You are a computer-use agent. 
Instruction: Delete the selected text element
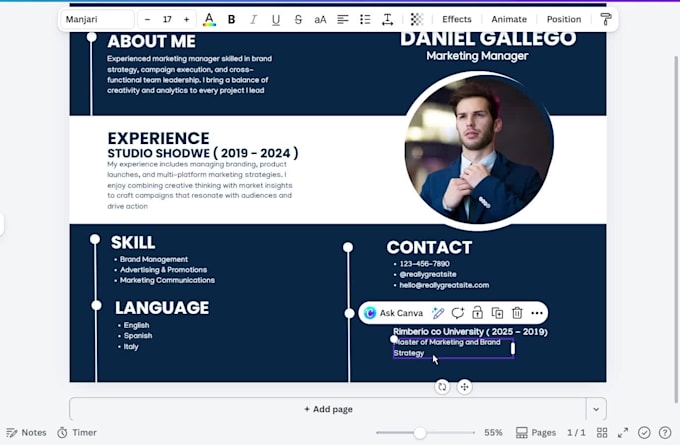[517, 313]
